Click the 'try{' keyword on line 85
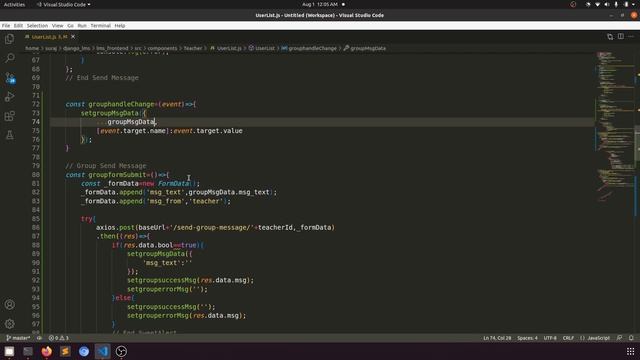Screen dimensions: 640x360 pyautogui.click(x=88, y=219)
